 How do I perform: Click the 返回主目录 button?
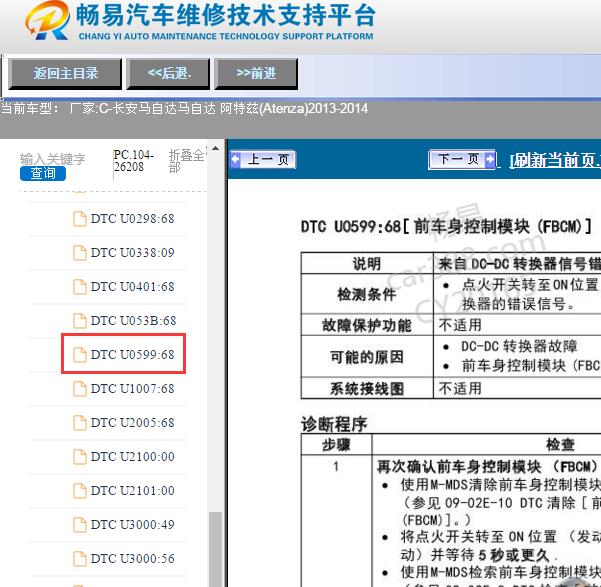pyautogui.click(x=65, y=73)
